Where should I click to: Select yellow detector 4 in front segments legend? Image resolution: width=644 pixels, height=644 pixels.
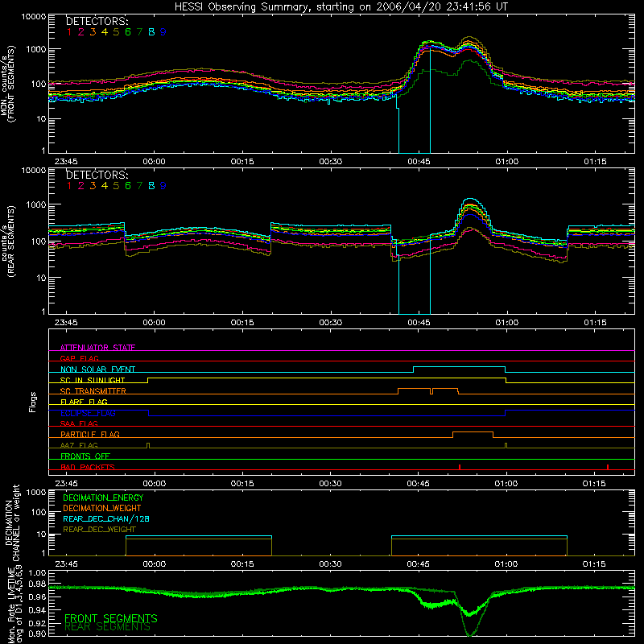point(105,32)
